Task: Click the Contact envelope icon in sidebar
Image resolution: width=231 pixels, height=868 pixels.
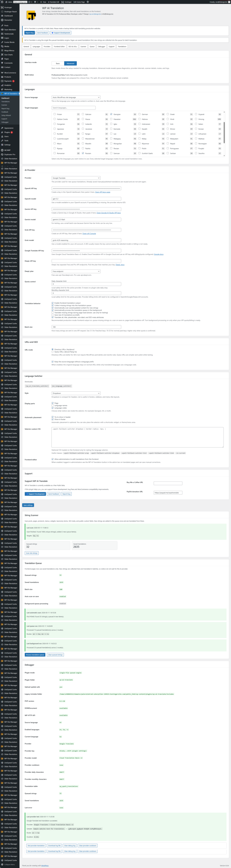Action: (2, 67)
